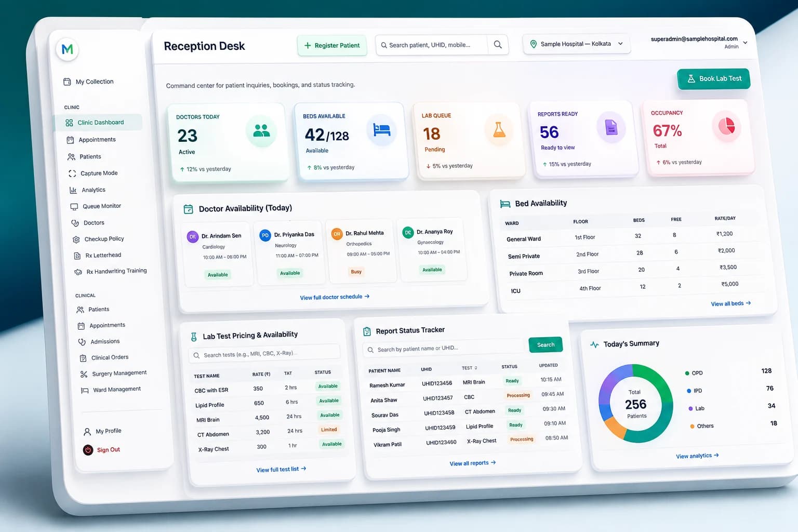
Task: Click Processing status for Anita Shaw
Action: [518, 395]
